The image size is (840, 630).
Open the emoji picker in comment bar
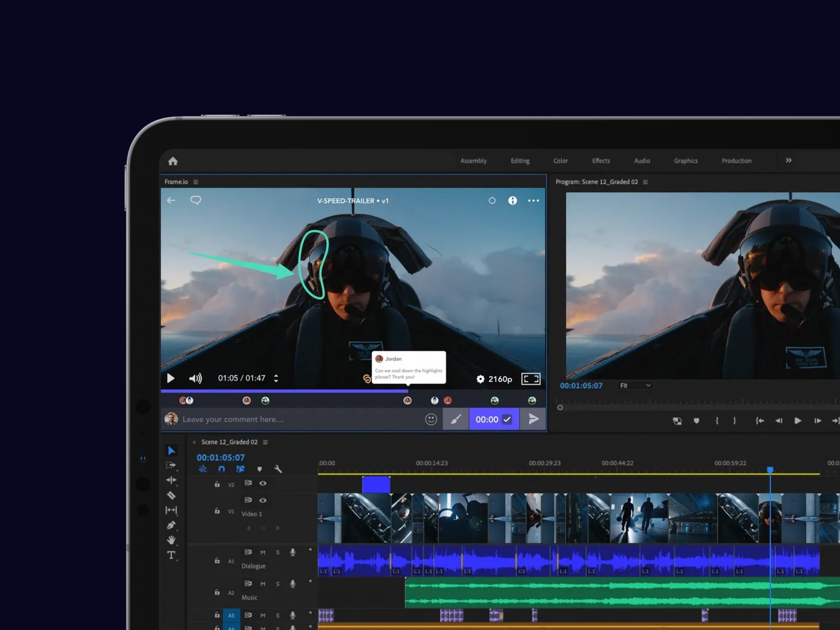click(430, 419)
